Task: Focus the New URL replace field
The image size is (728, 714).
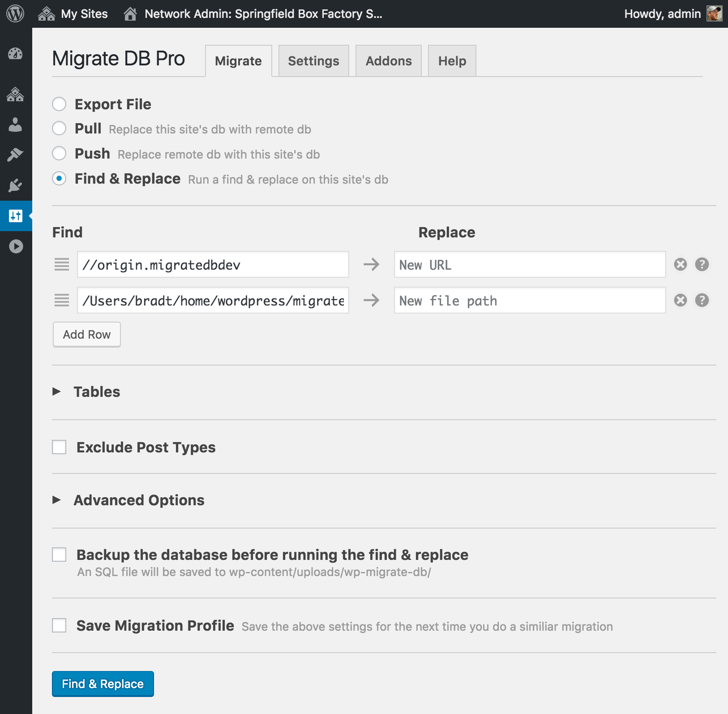Action: click(x=530, y=264)
